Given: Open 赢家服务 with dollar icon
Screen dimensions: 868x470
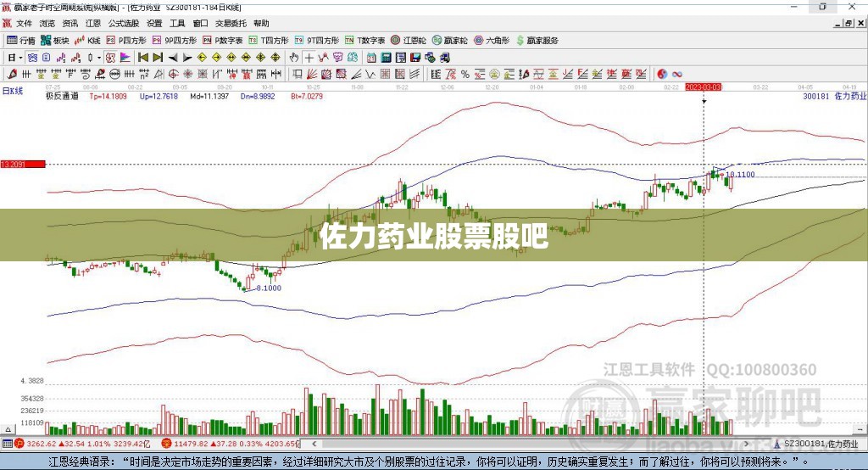Looking at the screenshot, I should [537, 41].
